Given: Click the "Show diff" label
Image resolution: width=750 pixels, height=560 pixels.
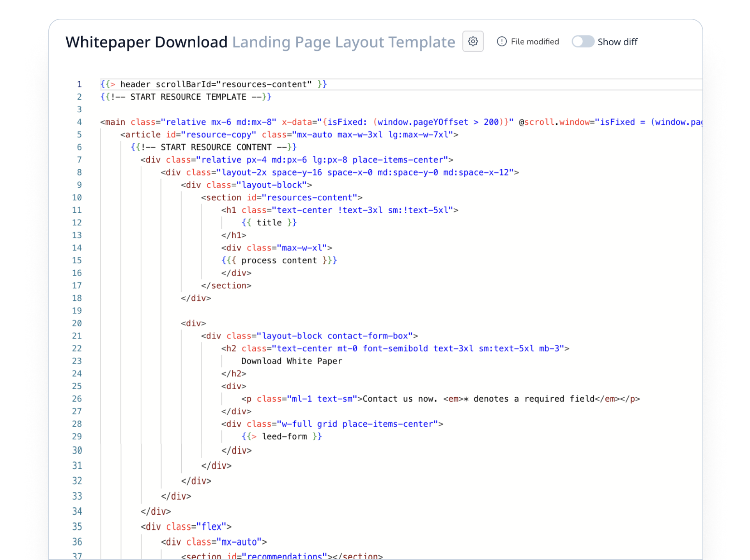Looking at the screenshot, I should [617, 42].
